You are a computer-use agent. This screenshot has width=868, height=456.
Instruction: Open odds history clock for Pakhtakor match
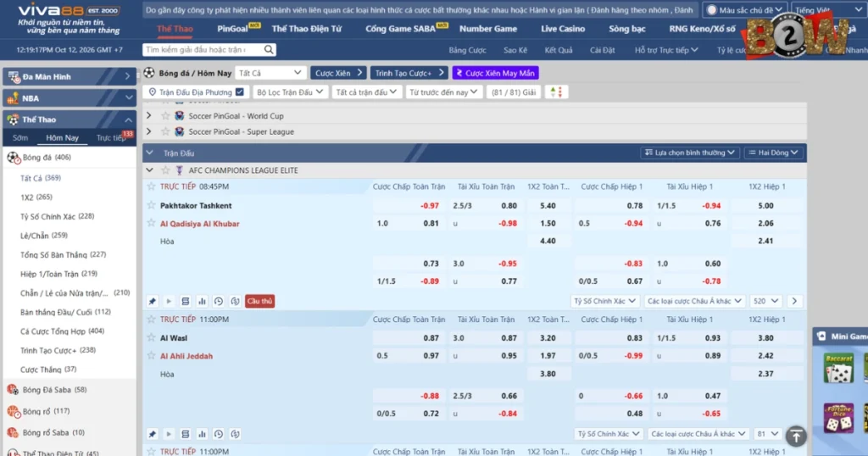coord(219,301)
